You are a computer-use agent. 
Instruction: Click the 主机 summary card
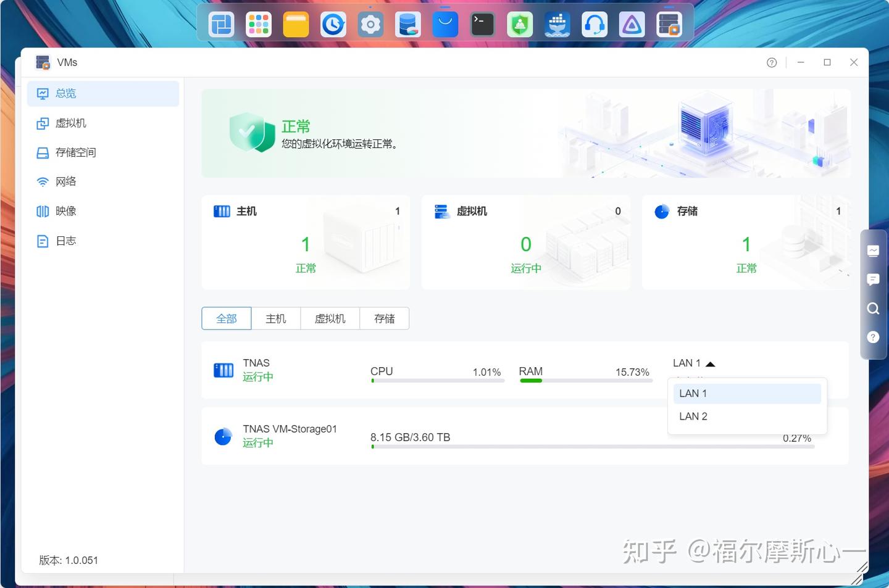[306, 242]
